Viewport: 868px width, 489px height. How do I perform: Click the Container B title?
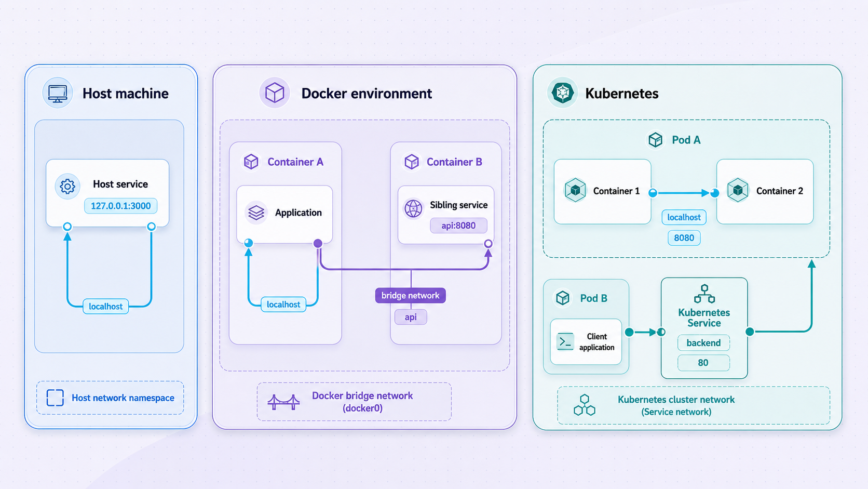(x=454, y=162)
